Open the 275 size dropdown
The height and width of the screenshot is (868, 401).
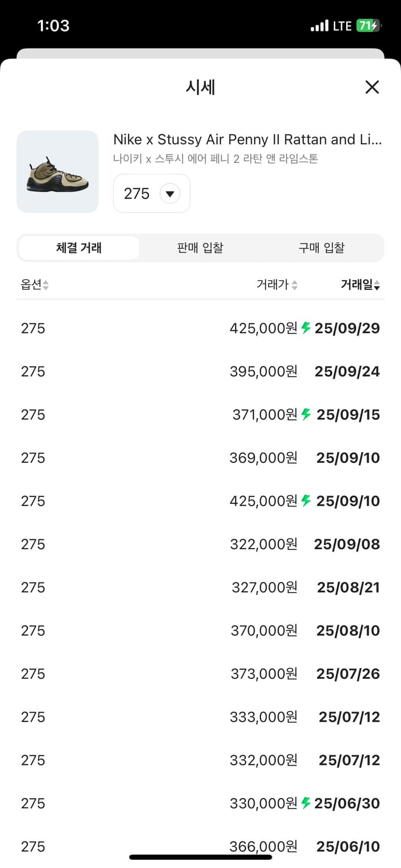click(x=152, y=193)
